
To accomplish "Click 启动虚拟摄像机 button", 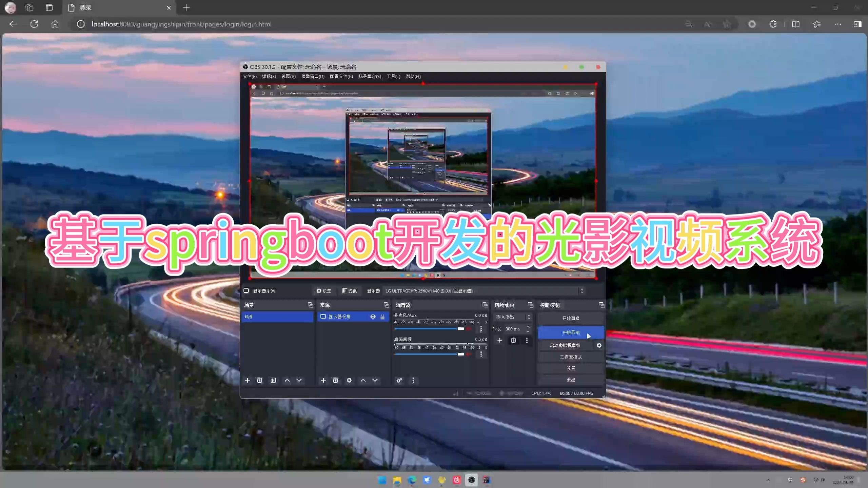I will [x=565, y=345].
